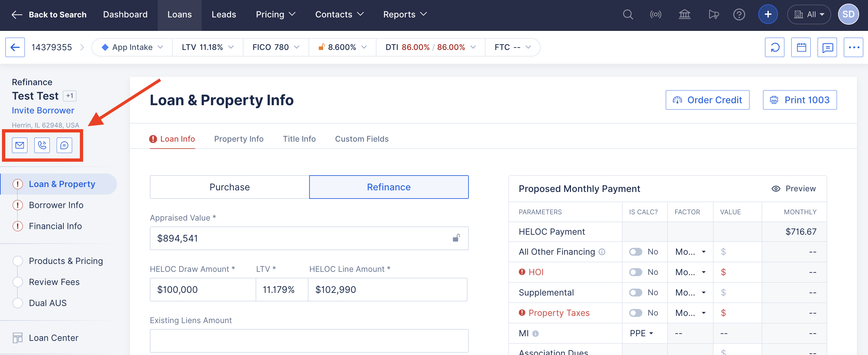Toggle Property Taxes calculation switch

pyautogui.click(x=635, y=313)
